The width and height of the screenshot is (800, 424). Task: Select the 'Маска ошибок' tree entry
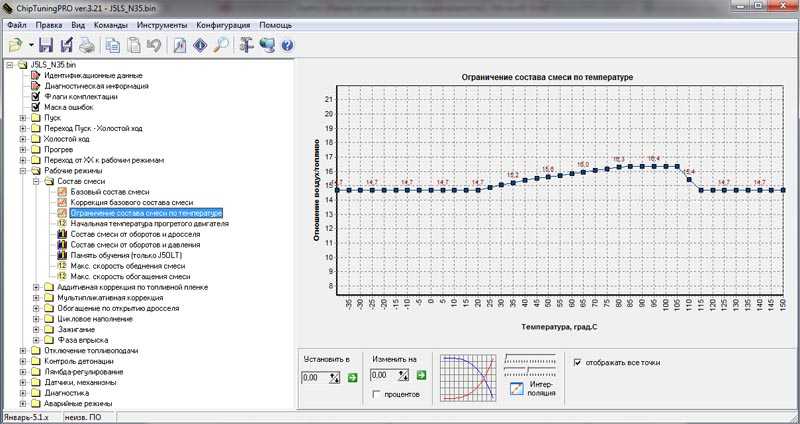tap(68, 107)
